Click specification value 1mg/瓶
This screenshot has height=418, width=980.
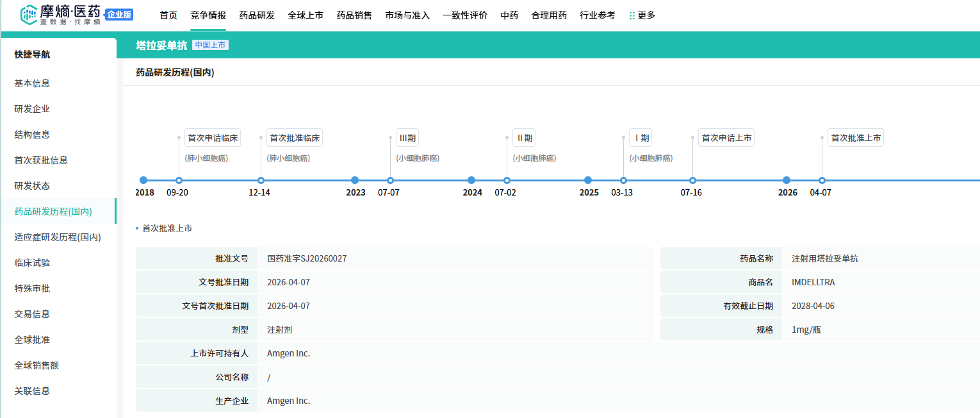[x=806, y=330]
